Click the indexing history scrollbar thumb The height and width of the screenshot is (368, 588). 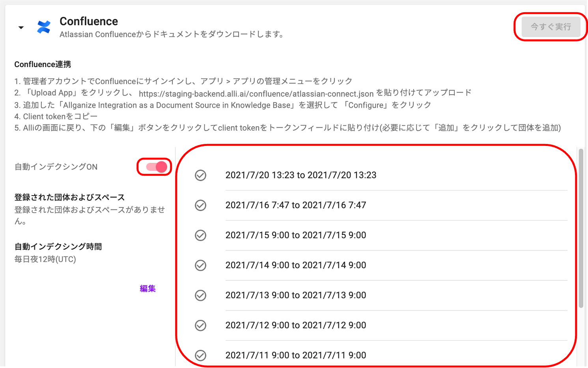pos(581,228)
